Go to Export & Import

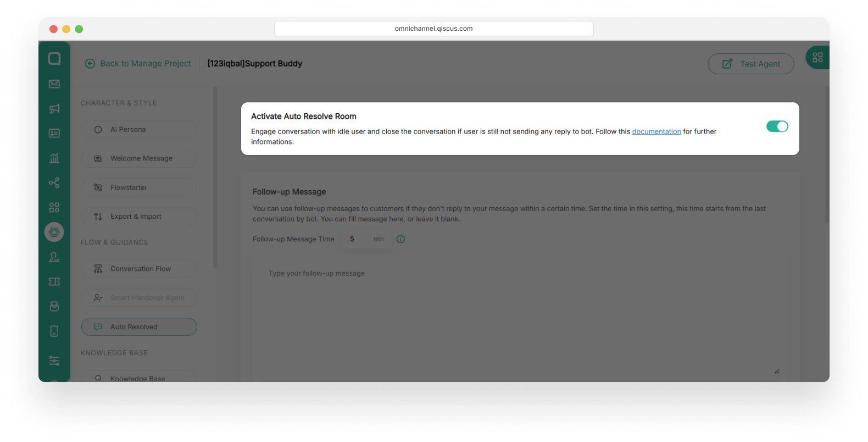(x=139, y=217)
